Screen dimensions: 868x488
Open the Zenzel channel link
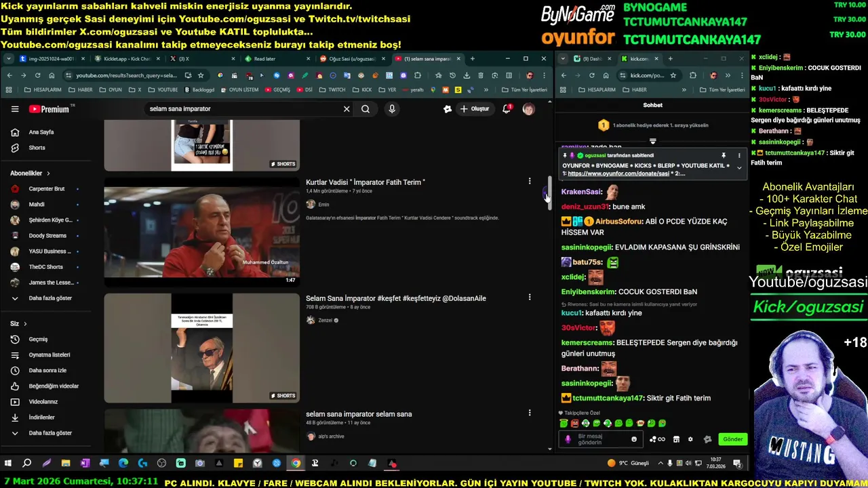click(x=325, y=321)
